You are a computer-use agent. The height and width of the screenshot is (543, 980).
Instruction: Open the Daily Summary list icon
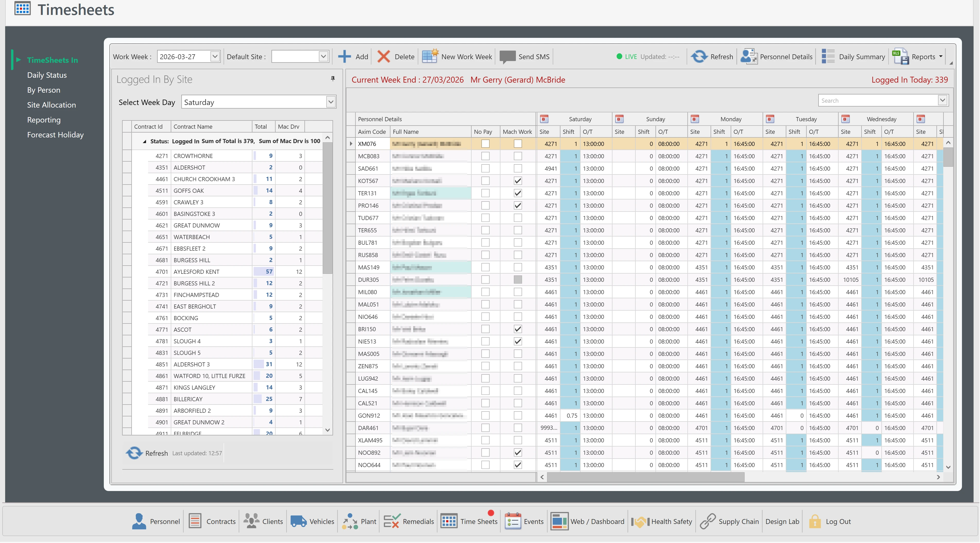pyautogui.click(x=828, y=56)
